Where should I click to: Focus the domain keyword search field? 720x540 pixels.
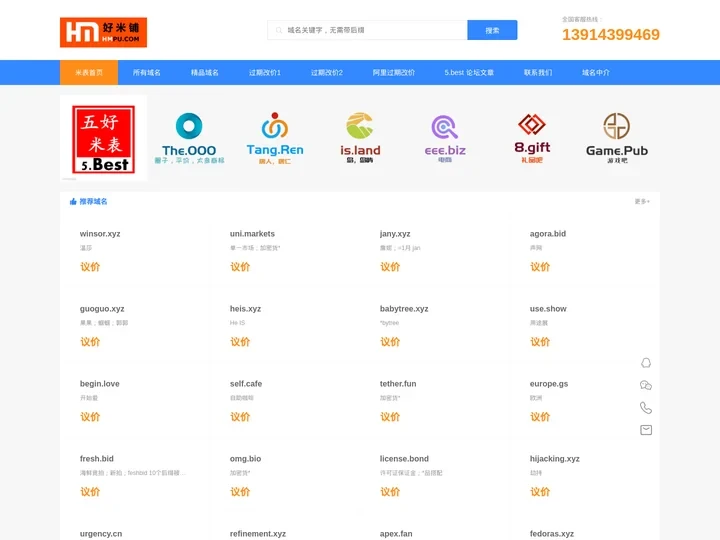click(367, 30)
